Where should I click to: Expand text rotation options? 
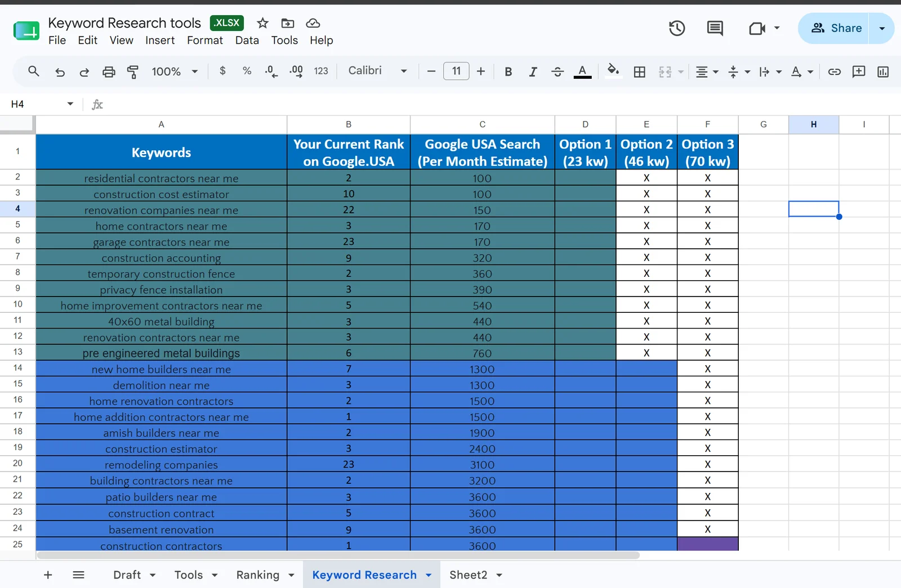coord(810,72)
